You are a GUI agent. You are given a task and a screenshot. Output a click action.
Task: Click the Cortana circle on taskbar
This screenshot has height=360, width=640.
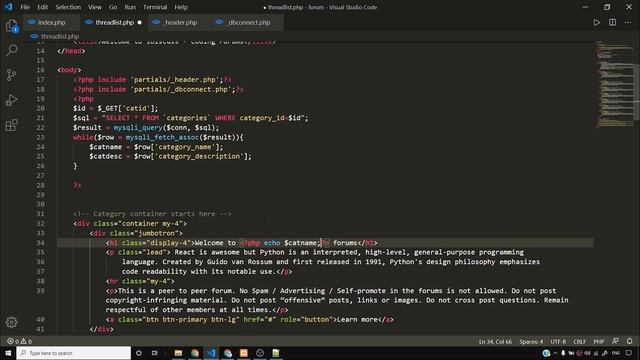pos(139,353)
